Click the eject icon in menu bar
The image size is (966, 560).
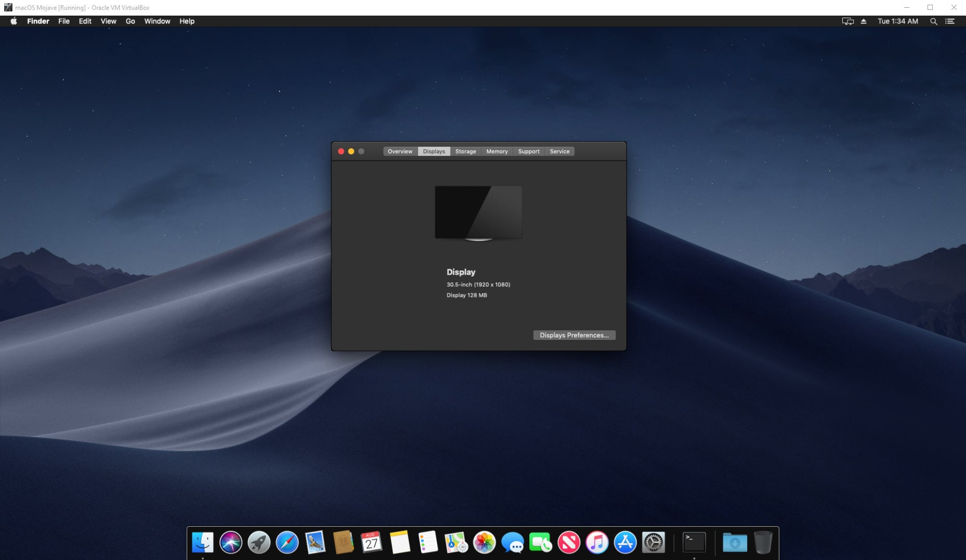(x=864, y=21)
